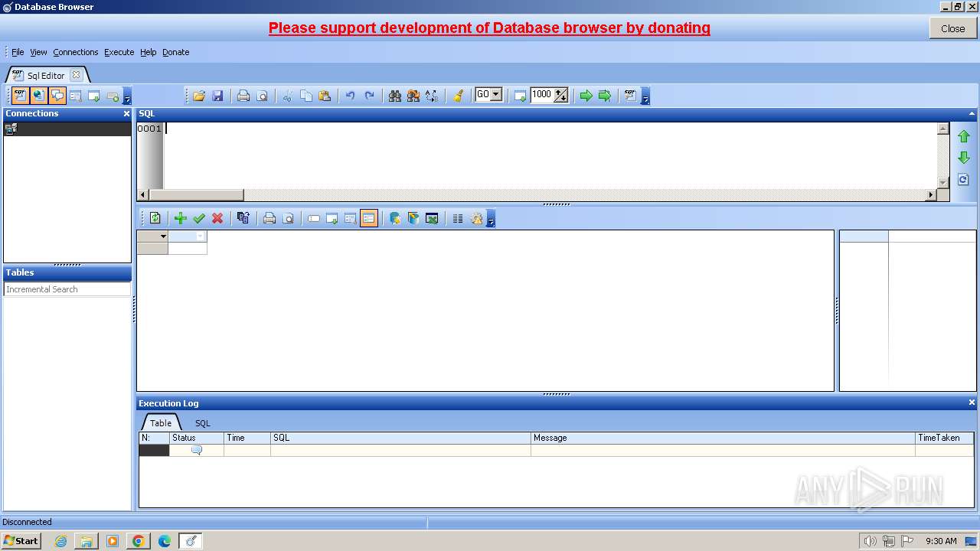Screen dimensions: 980x551
Task: Click the row limit spinner arrows
Action: (x=561, y=96)
